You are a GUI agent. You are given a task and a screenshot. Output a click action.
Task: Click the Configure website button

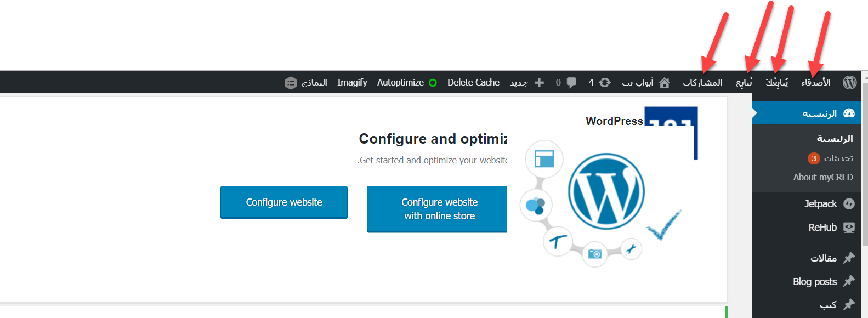pyautogui.click(x=284, y=202)
